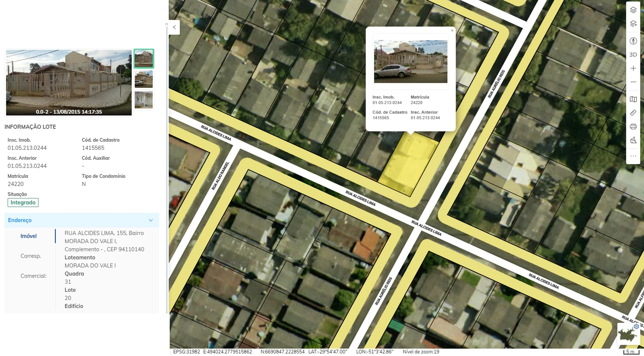Click the Endereço section header
The width and height of the screenshot is (644, 356).
point(82,220)
